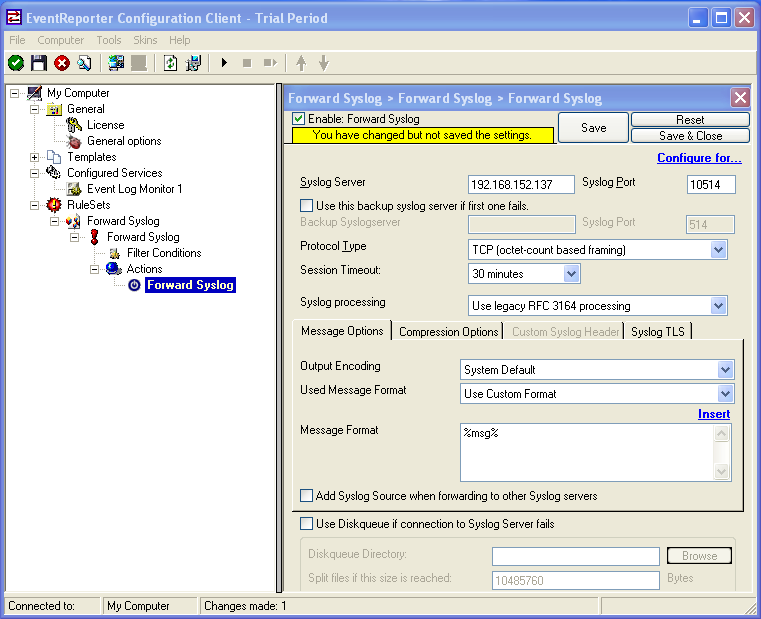Image resolution: width=761 pixels, height=619 pixels.
Task: Click the Configure for... link
Action: (x=699, y=158)
